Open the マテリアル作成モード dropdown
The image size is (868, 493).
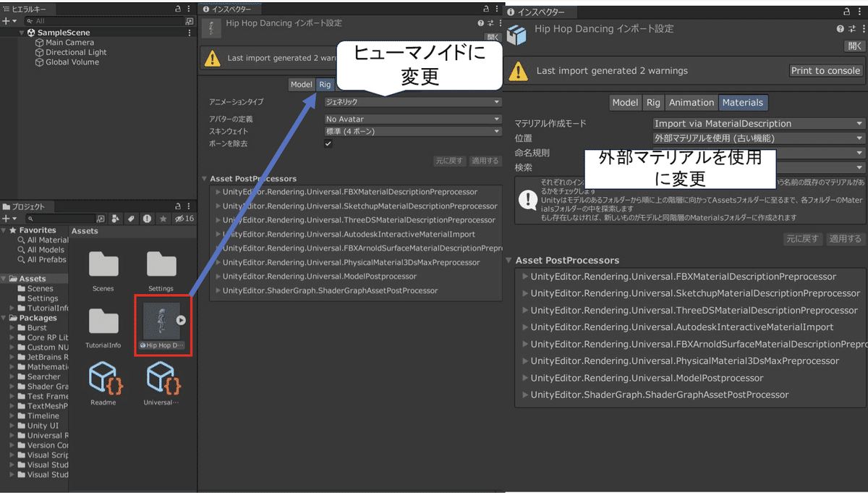(x=758, y=124)
